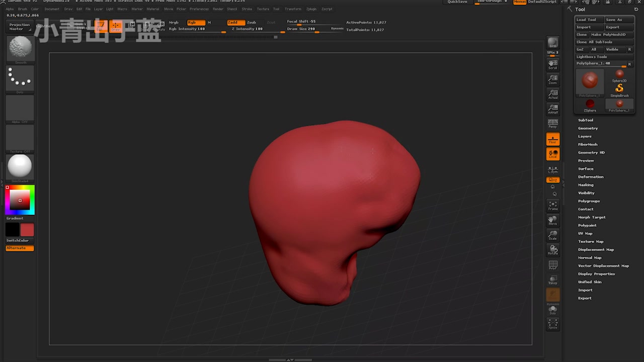
Task: Open the Render menu
Action: [x=218, y=9]
